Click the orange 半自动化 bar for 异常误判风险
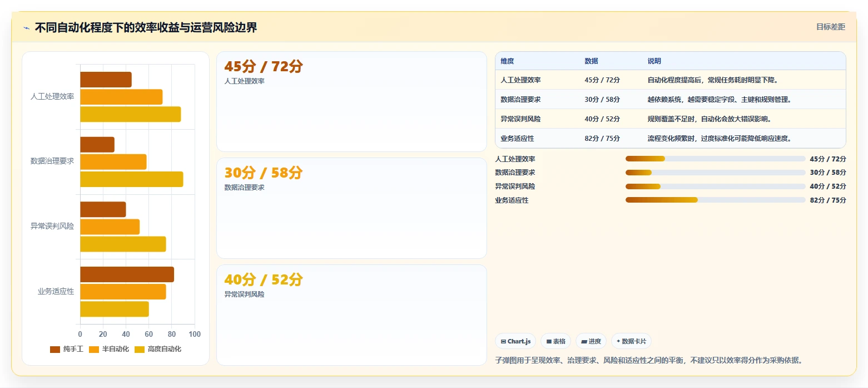This screenshot has height=388, width=868. pyautogui.click(x=110, y=227)
